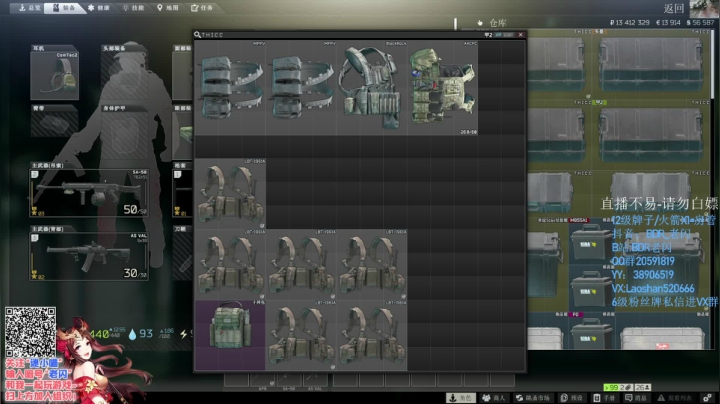Click the rouble balance 13 412 329

(x=630, y=22)
